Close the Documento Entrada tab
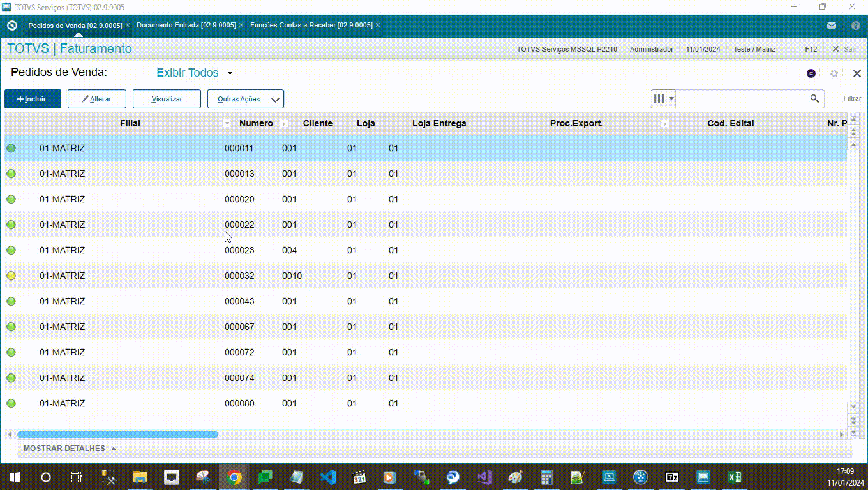 [x=241, y=25]
